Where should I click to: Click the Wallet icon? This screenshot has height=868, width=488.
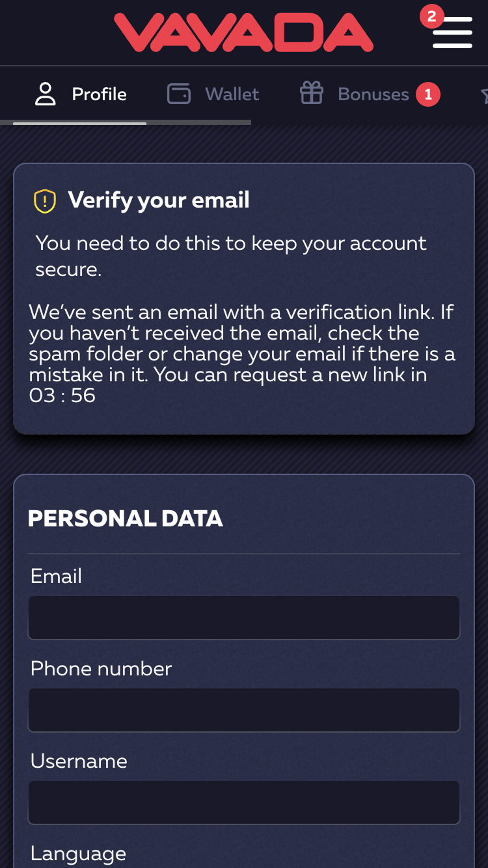[178, 94]
